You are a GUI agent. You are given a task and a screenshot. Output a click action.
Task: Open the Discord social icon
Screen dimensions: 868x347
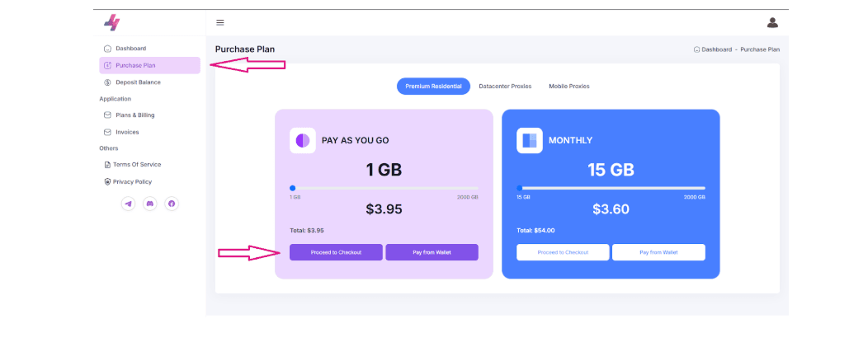point(150,204)
